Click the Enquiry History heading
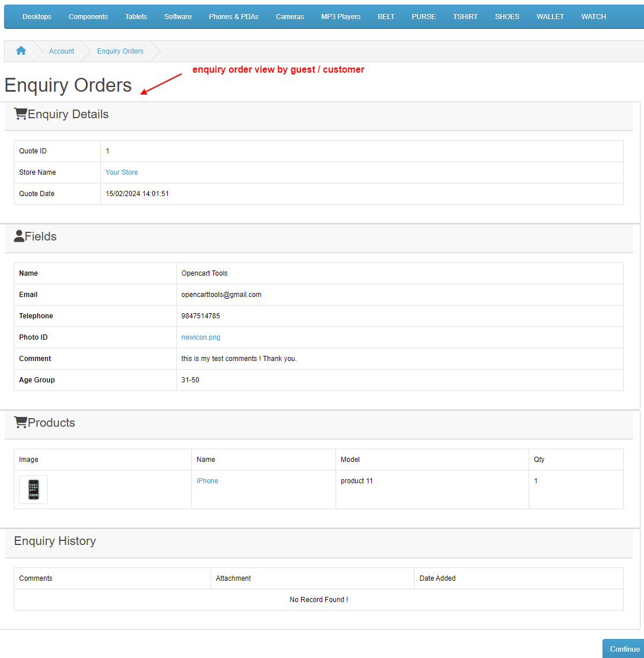The height and width of the screenshot is (658, 644). (55, 540)
